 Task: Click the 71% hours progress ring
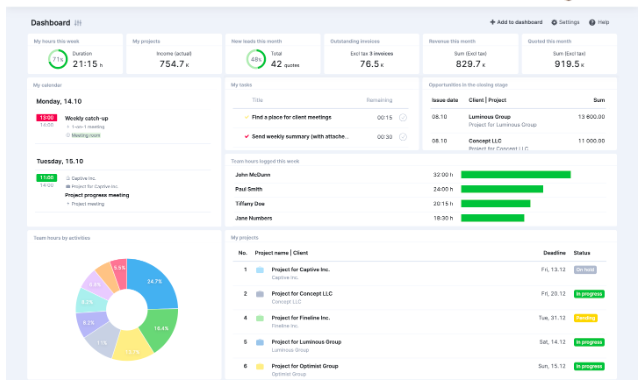point(58,59)
